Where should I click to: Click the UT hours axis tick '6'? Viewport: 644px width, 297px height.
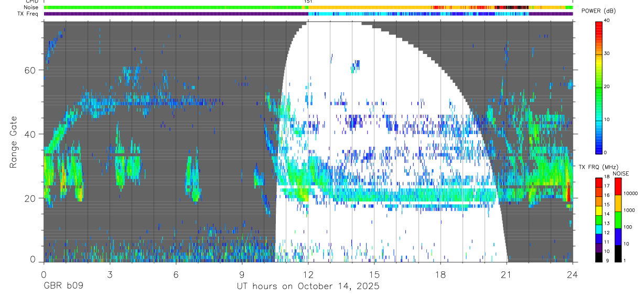pos(176,274)
